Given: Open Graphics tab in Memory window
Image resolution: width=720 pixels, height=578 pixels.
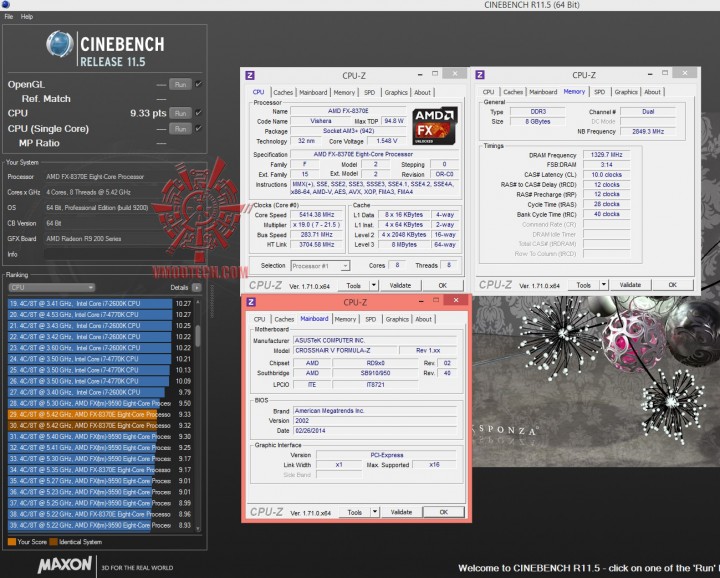Looking at the screenshot, I should pyautogui.click(x=626, y=92).
